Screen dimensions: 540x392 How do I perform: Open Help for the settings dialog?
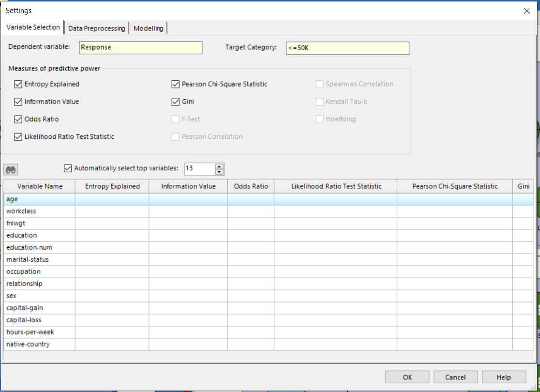504,377
